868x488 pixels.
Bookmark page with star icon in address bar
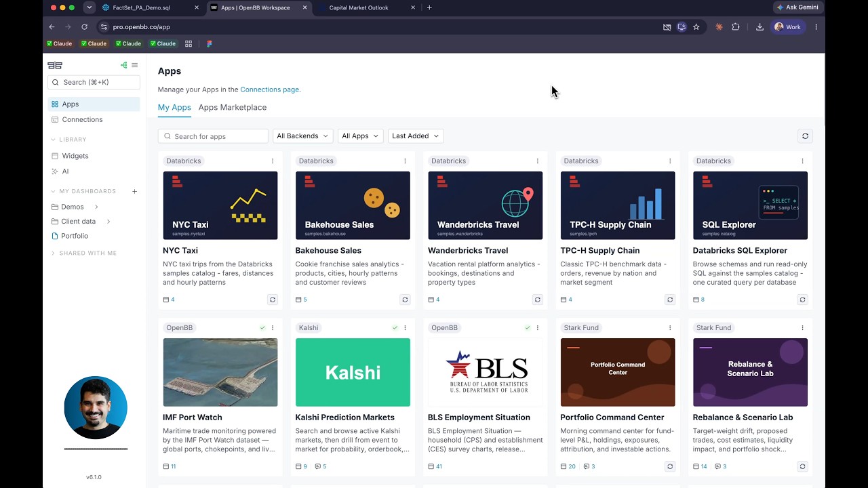[x=696, y=27]
